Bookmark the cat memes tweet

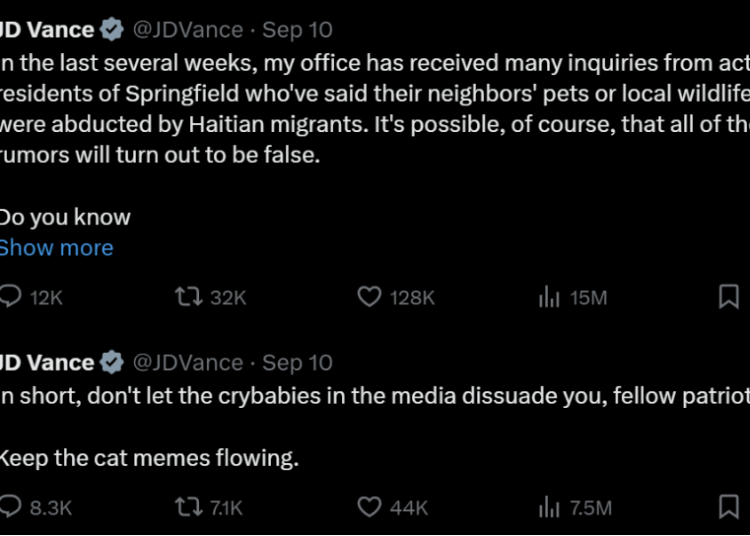pos(728,507)
